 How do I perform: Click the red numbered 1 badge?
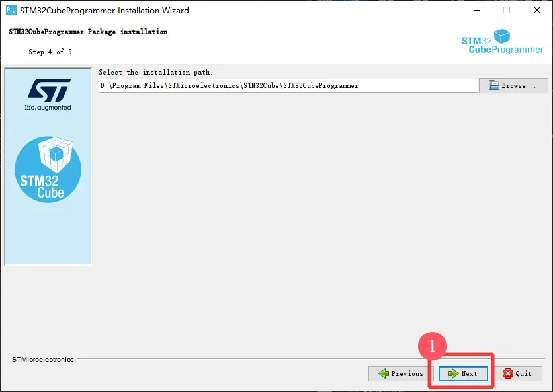(x=432, y=346)
